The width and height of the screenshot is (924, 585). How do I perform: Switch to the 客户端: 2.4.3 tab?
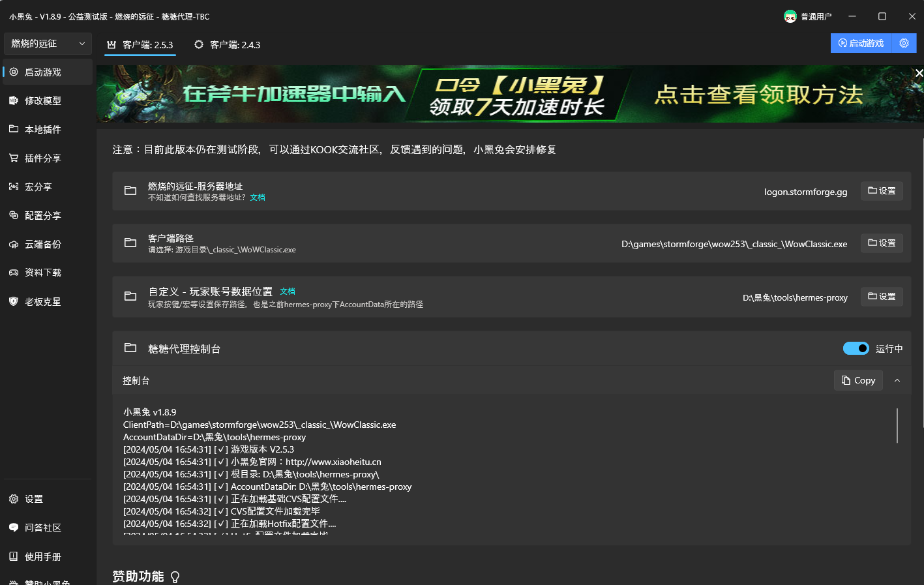pos(228,45)
